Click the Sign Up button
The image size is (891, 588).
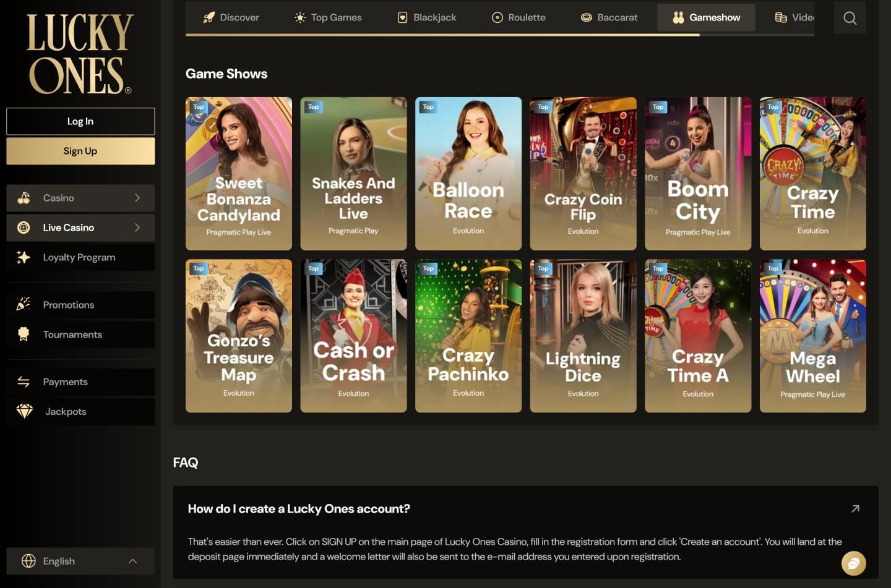pos(80,151)
